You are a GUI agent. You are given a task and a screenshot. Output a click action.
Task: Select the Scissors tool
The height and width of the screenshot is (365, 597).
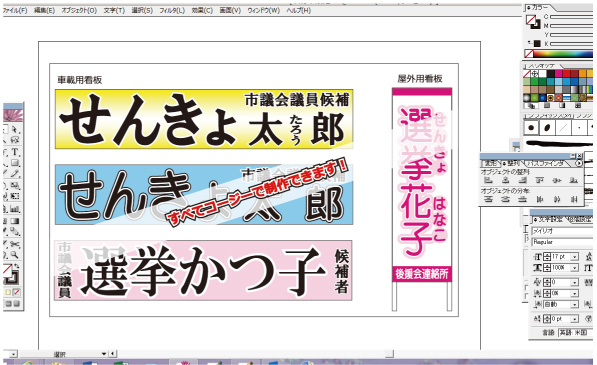[15, 244]
